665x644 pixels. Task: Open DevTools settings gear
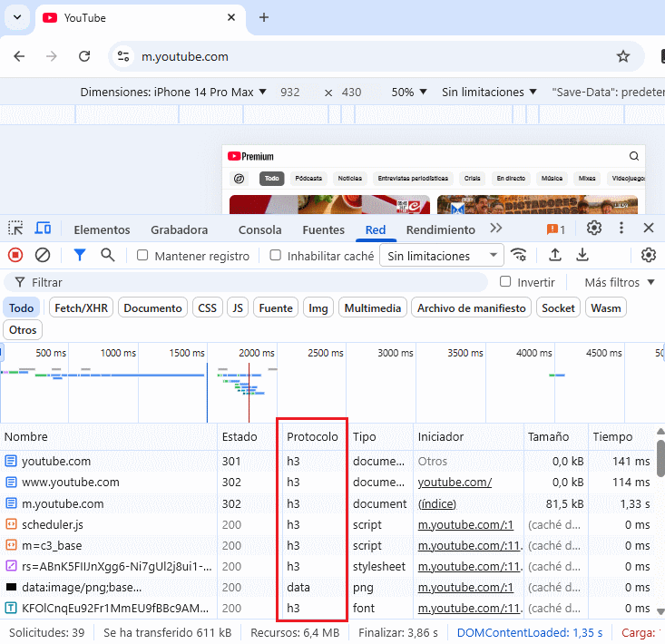pyautogui.click(x=594, y=228)
